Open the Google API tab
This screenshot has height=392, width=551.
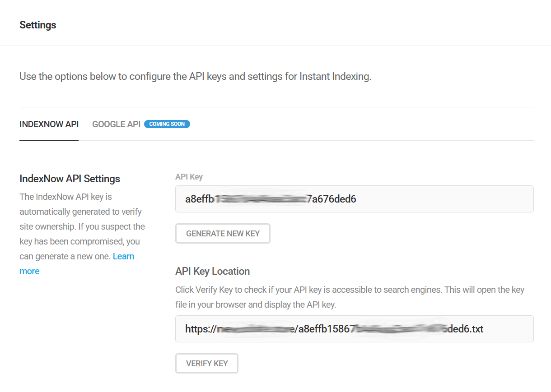tap(116, 124)
